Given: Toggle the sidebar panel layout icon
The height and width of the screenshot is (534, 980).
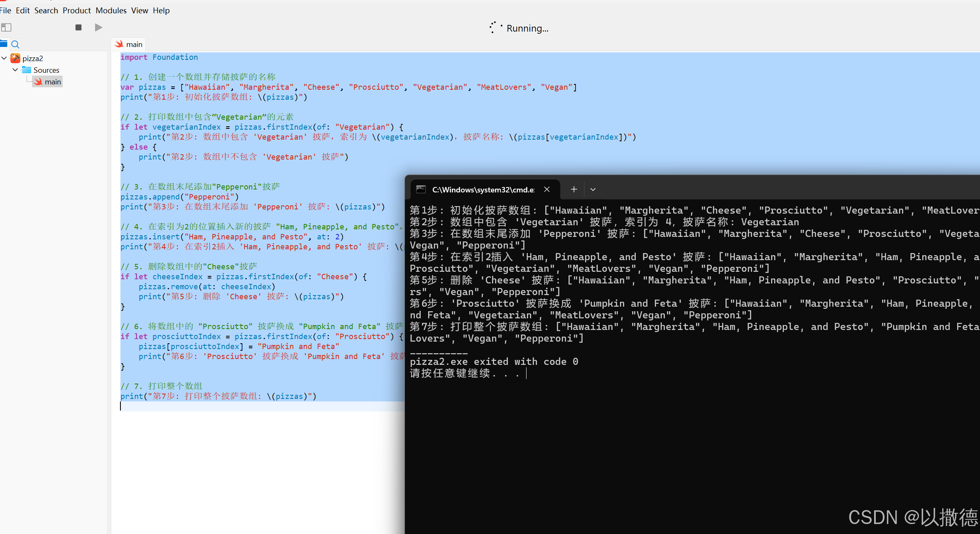Looking at the screenshot, I should point(6,27).
